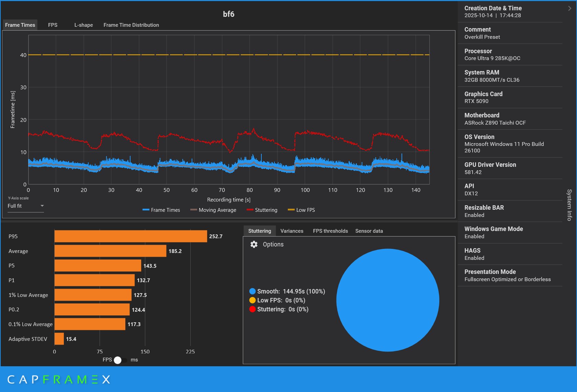
Task: Click the yellow Low FPS legend dot
Action: tap(252, 300)
